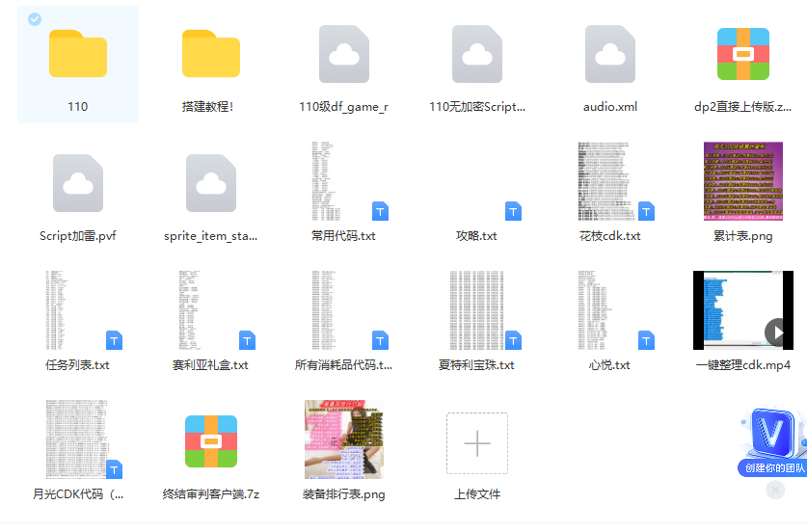
Task: Preview the 累计表.png image thumbnail
Action: [743, 182]
